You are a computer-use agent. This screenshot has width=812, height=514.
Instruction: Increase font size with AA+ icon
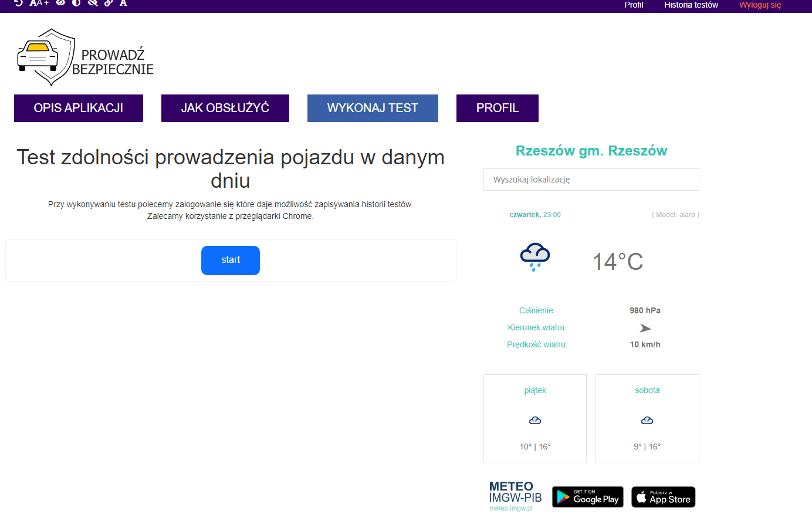(x=39, y=3)
